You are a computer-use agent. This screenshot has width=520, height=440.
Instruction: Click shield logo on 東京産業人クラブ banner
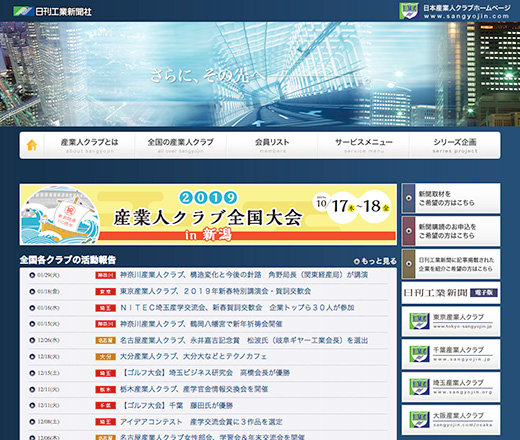click(x=419, y=321)
